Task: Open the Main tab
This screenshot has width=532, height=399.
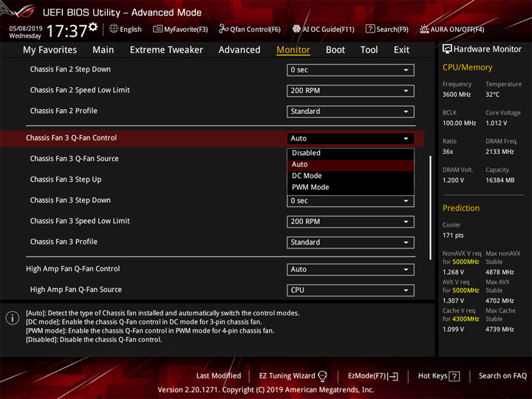Action: coord(103,50)
